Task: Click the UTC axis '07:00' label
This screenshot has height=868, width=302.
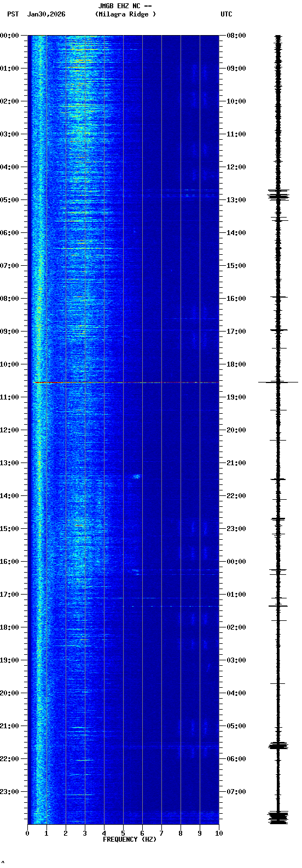Action: click(236, 792)
